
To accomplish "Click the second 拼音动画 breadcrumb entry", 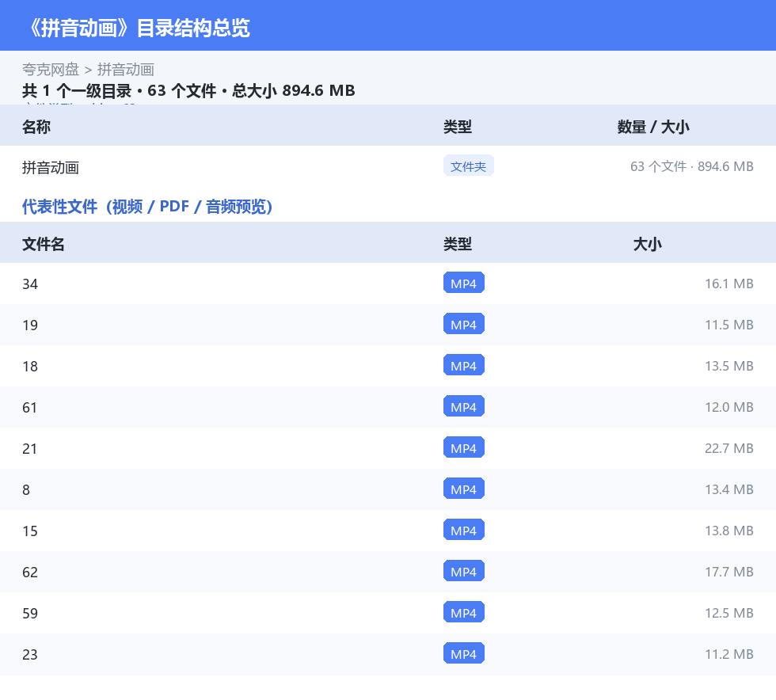I will [x=126, y=70].
